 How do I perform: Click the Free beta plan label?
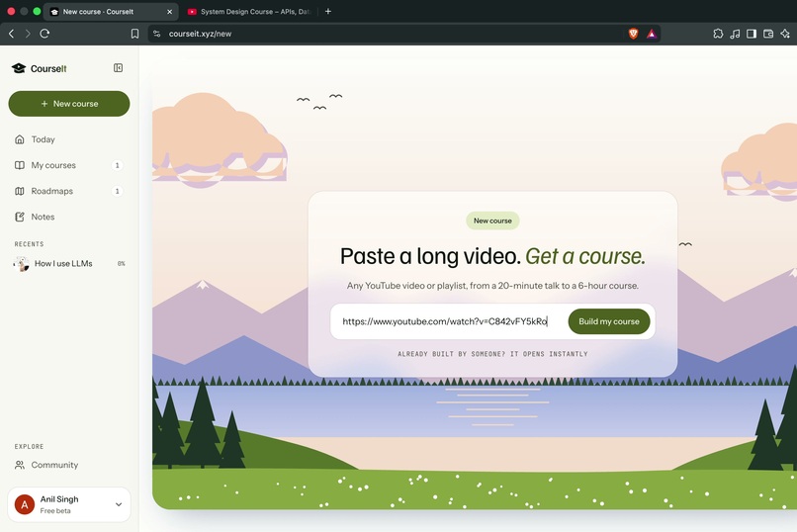tap(55, 510)
